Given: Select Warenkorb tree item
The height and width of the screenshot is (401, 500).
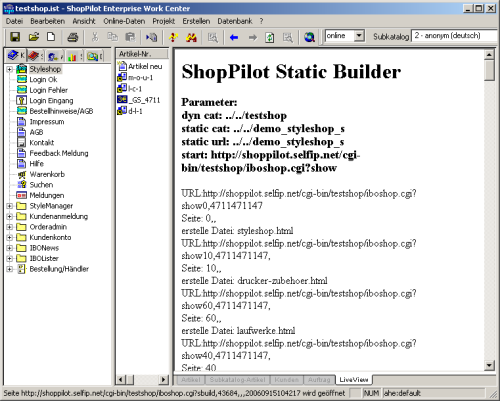Looking at the screenshot, I should pyautogui.click(x=47, y=174).
